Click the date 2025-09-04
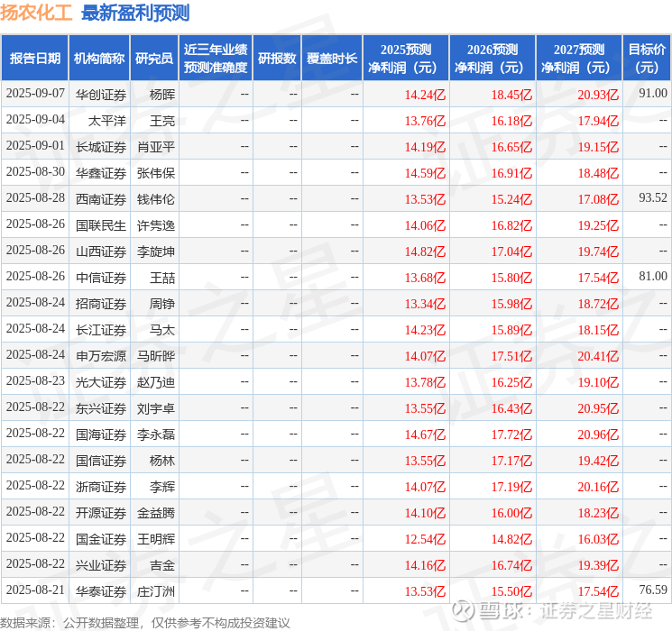The image size is (672, 631). click(35, 120)
